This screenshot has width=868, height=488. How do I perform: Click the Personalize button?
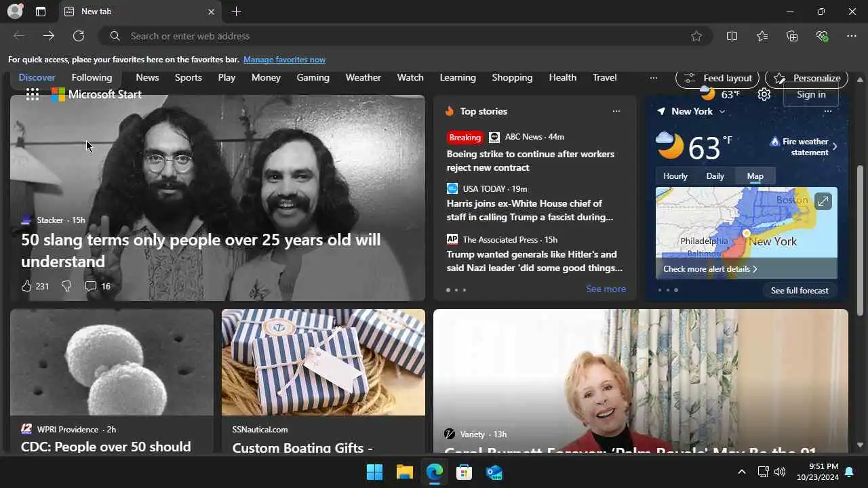tap(807, 78)
